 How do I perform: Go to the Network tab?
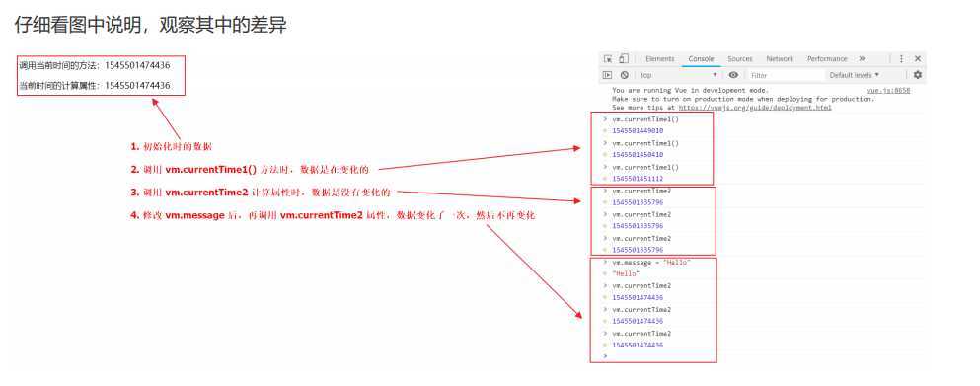click(780, 59)
